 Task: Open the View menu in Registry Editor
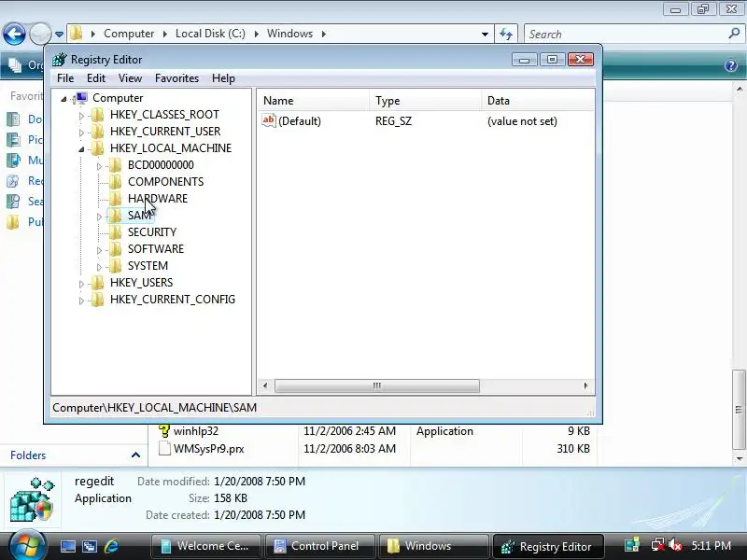(130, 78)
